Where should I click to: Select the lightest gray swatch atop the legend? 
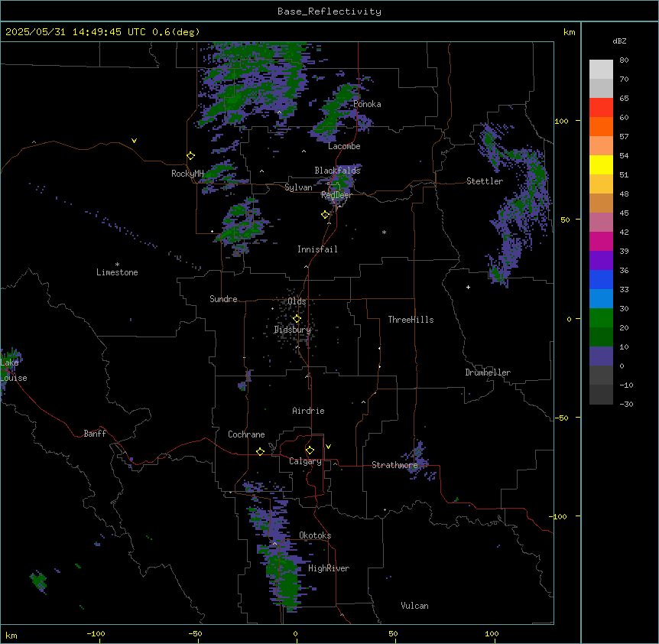click(601, 69)
